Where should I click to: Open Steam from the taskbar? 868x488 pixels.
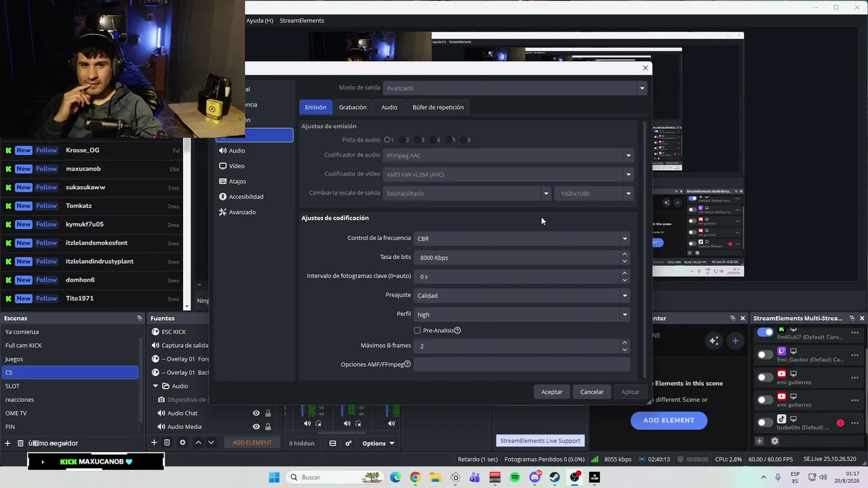(555, 477)
